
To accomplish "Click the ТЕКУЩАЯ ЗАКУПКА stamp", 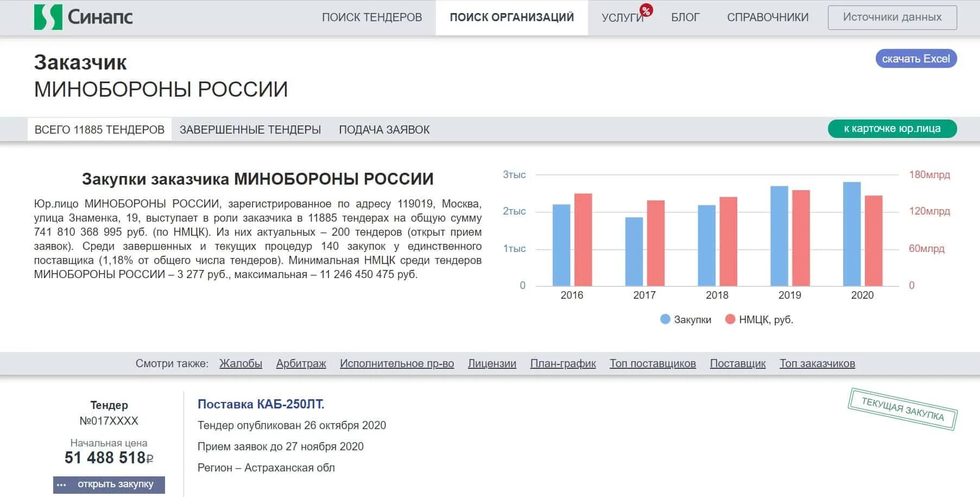I will point(902,409).
